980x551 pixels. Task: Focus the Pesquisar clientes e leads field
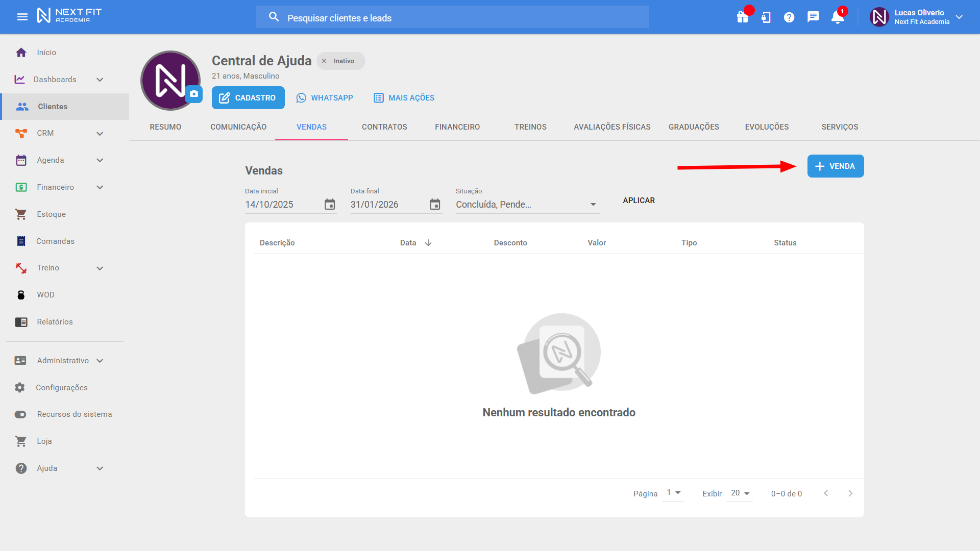click(x=452, y=18)
